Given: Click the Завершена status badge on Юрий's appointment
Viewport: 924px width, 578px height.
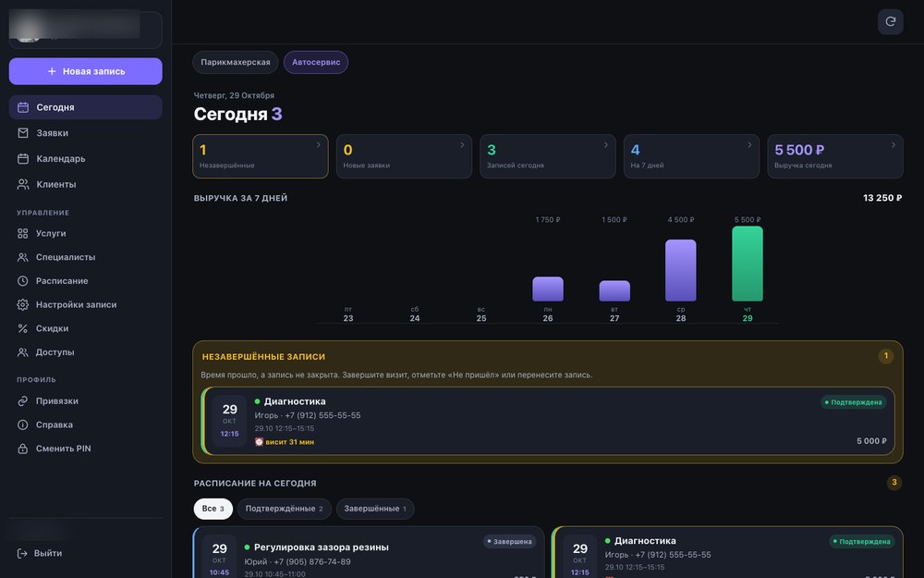Looking at the screenshot, I should [x=509, y=541].
